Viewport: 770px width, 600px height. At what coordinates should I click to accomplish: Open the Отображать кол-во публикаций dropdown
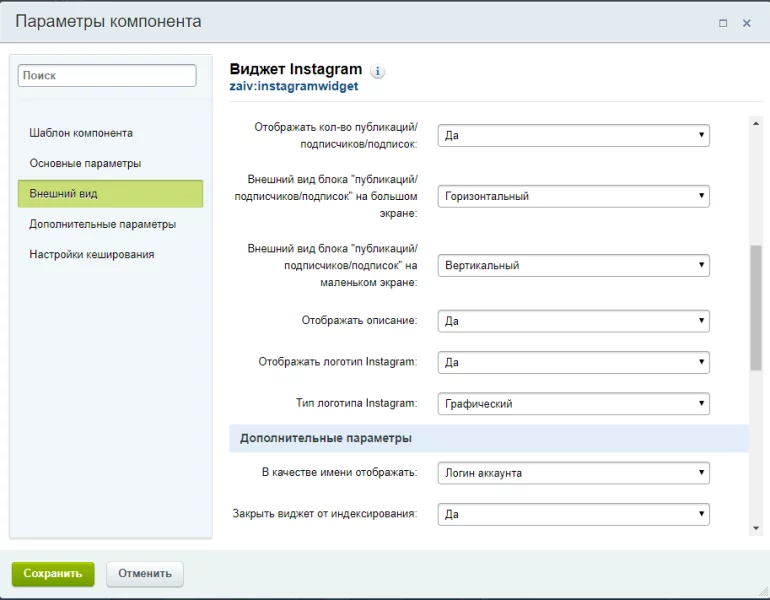click(573, 135)
